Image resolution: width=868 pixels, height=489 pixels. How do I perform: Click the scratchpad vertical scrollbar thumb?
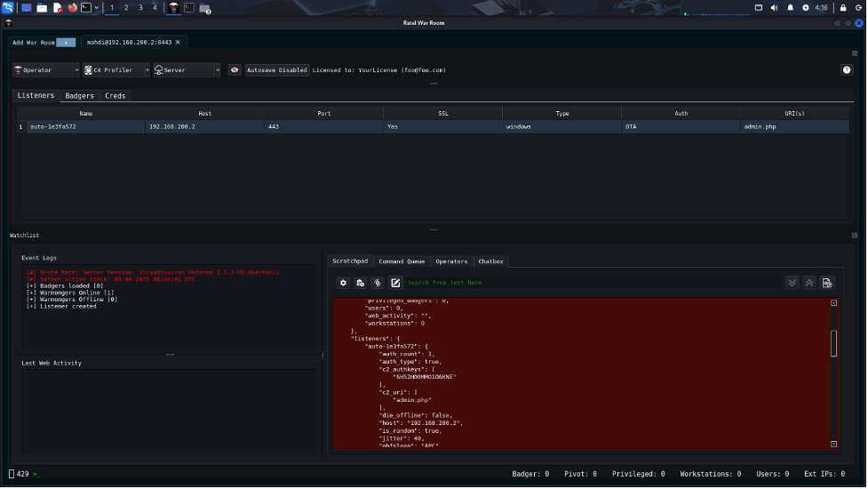pos(833,343)
